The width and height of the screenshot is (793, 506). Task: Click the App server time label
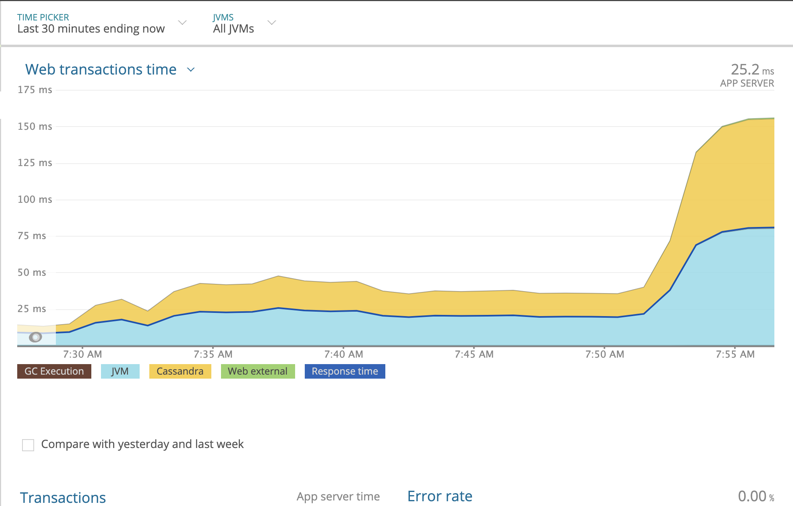pos(338,497)
